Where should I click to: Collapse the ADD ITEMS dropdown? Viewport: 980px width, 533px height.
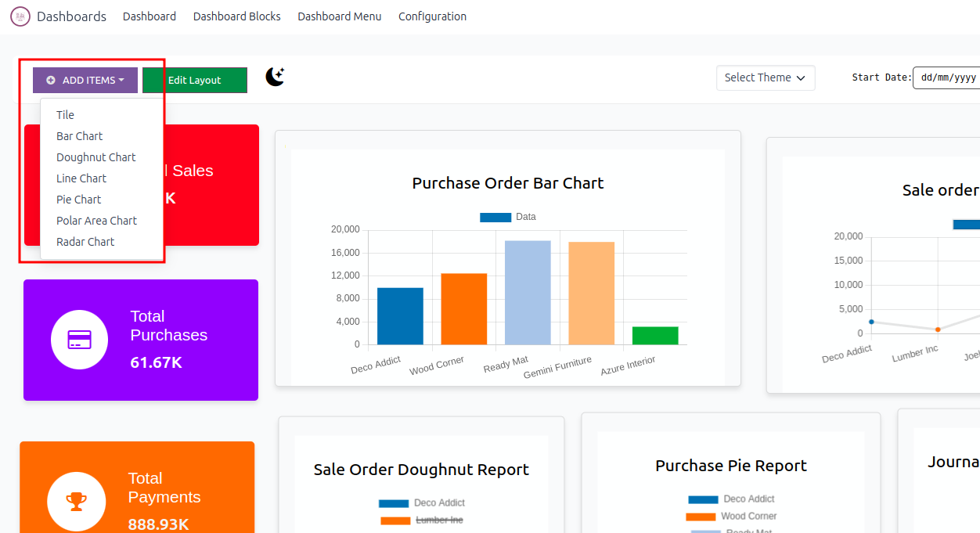[x=85, y=81]
